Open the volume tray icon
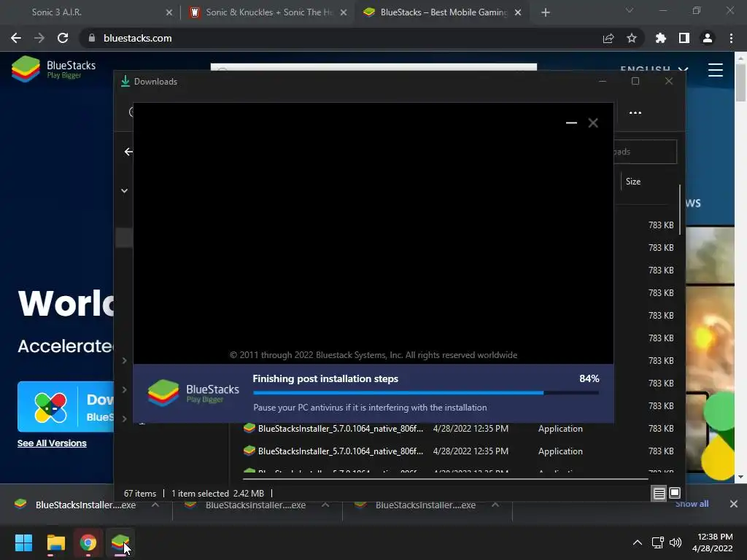Screen dimensions: 747x560 (x=675, y=542)
